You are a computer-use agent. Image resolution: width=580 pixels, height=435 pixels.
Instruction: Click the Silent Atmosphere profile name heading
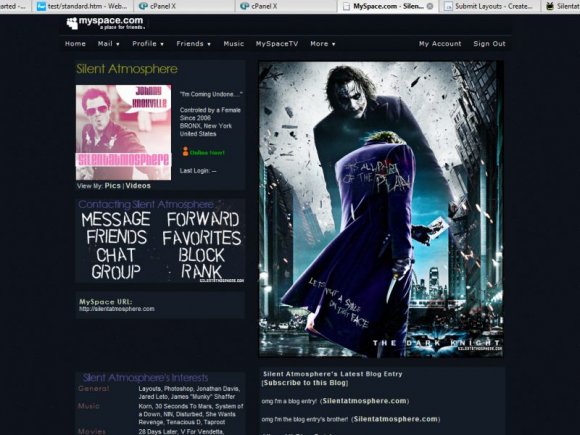(x=127, y=69)
